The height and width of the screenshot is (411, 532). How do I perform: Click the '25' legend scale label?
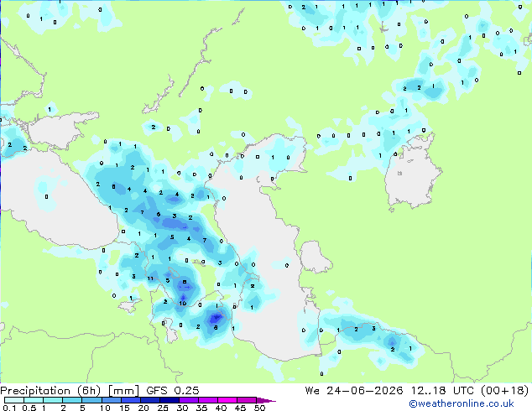pos(163,408)
